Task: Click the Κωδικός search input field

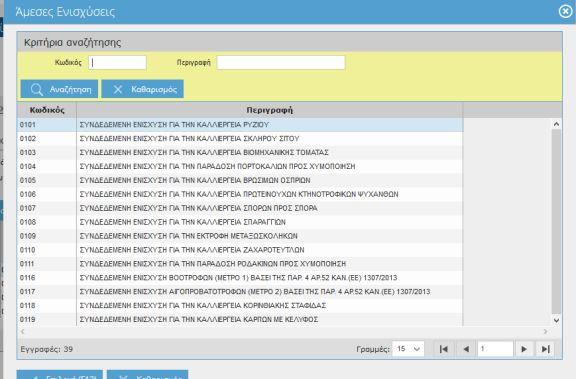Action: [118, 62]
